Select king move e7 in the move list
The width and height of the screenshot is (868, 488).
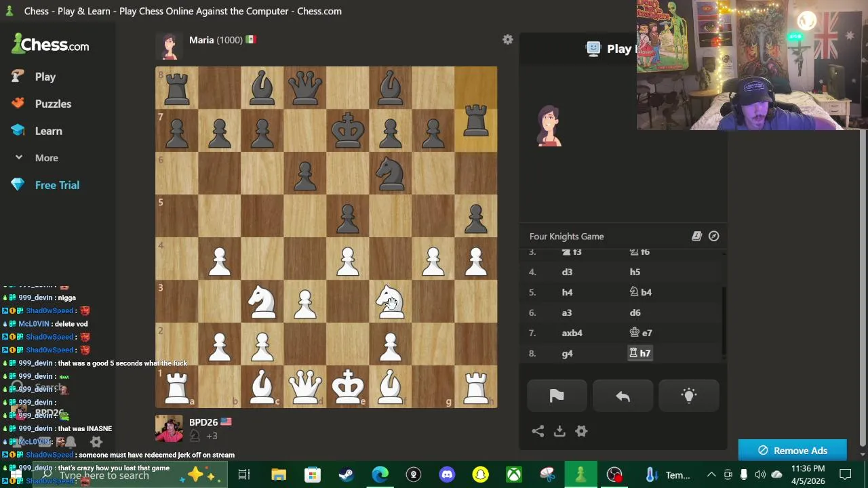click(641, 333)
